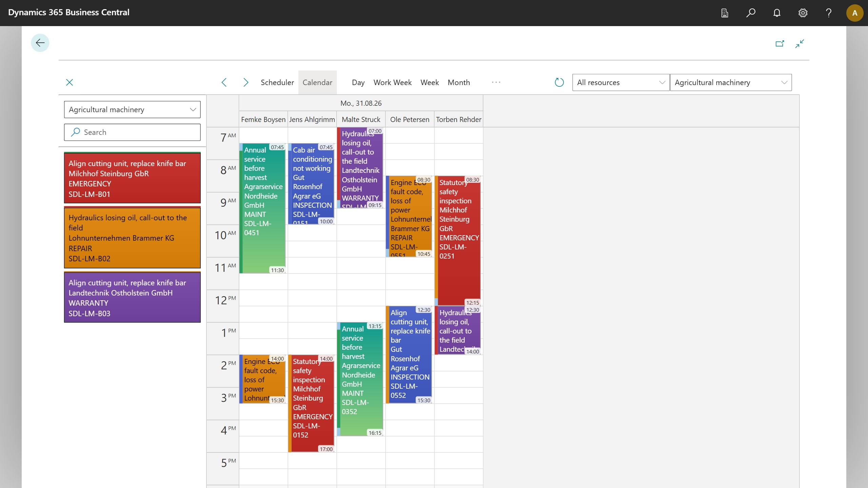Select the EMERGENCY SDL-LM-B01 backlog card
Viewport: 868px width, 488px height.
point(132,178)
